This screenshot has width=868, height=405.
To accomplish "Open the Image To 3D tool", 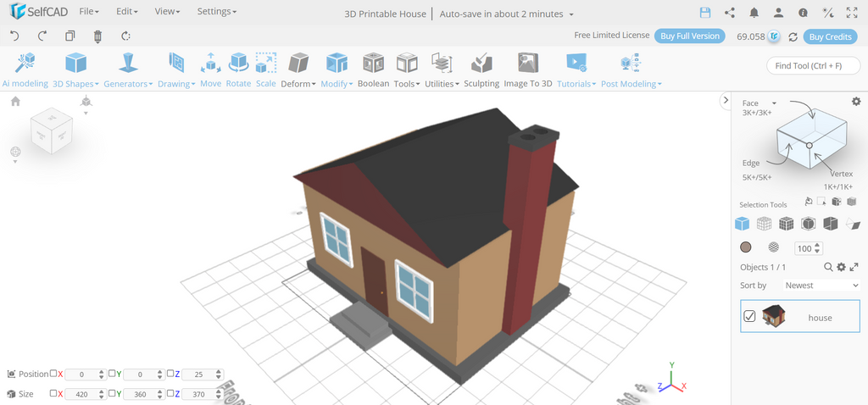I will click(528, 70).
